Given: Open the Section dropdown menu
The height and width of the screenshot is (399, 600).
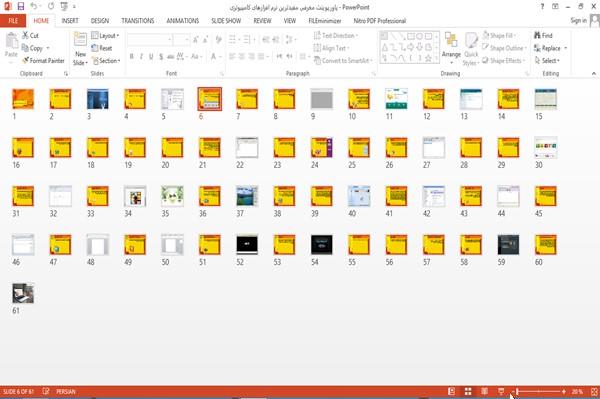Looking at the screenshot, I should [x=106, y=60].
